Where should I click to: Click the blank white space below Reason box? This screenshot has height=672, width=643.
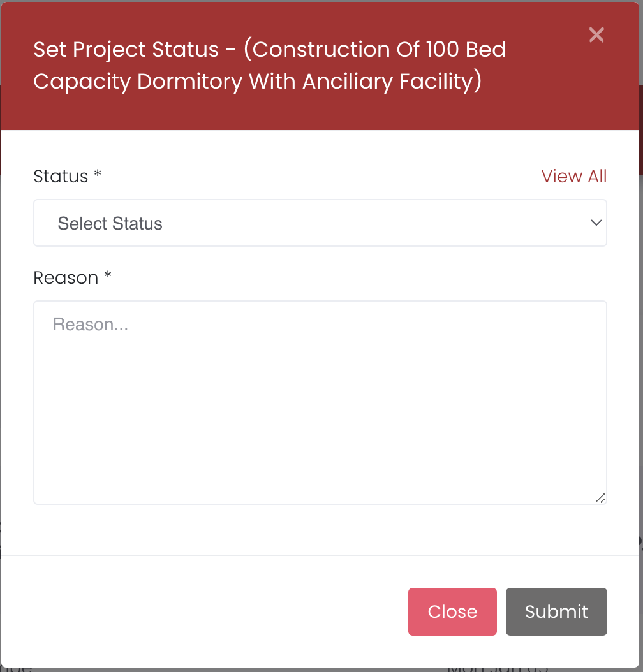(x=319, y=529)
